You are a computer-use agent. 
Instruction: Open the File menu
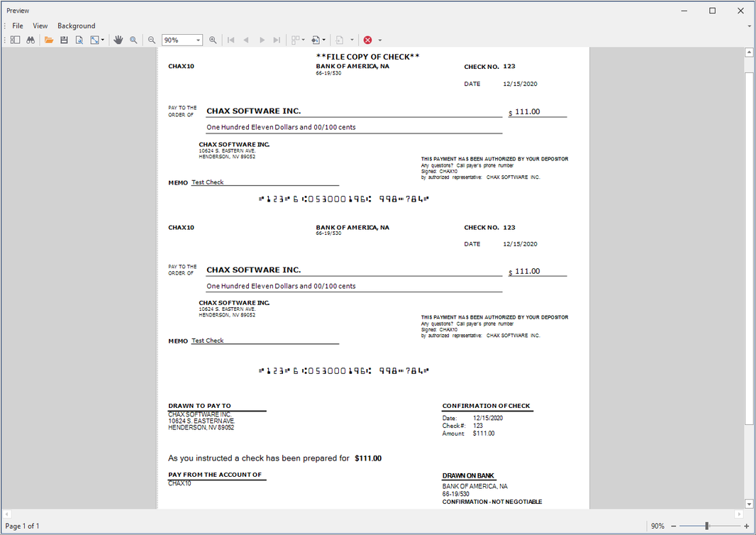point(17,26)
